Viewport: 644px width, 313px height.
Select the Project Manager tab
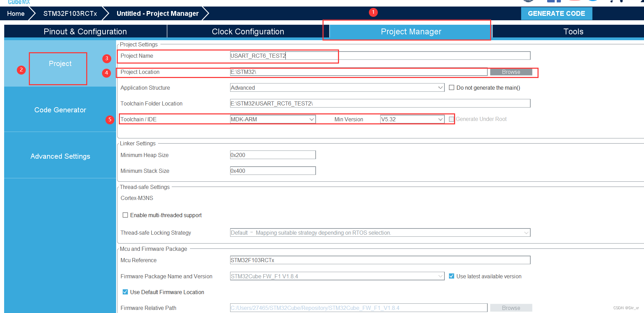click(x=411, y=32)
